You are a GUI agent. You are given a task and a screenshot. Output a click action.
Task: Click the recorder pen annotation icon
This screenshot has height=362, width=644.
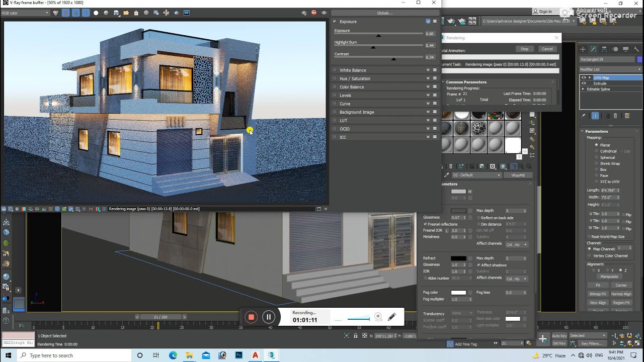[x=392, y=317]
